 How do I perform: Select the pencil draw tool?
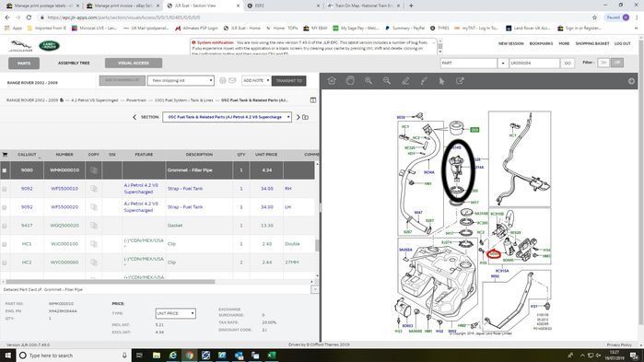pos(405,81)
